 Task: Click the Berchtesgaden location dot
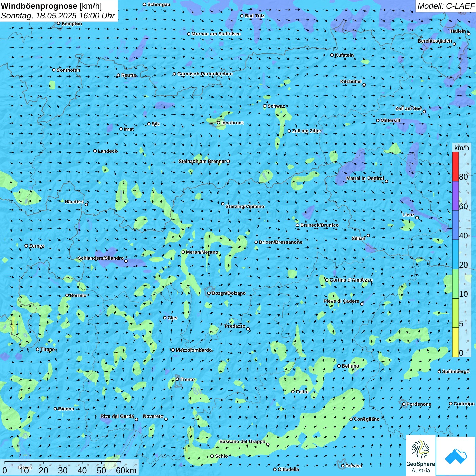click(454, 44)
